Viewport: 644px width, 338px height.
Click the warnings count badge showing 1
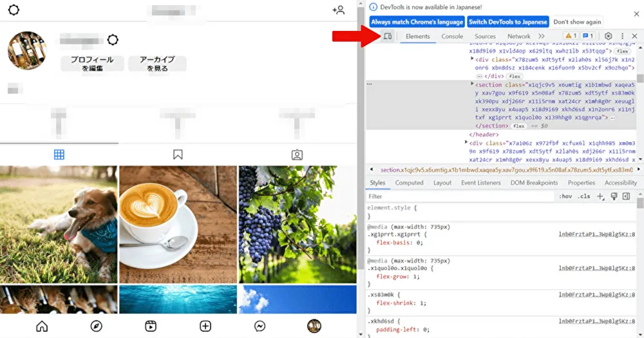(571, 36)
